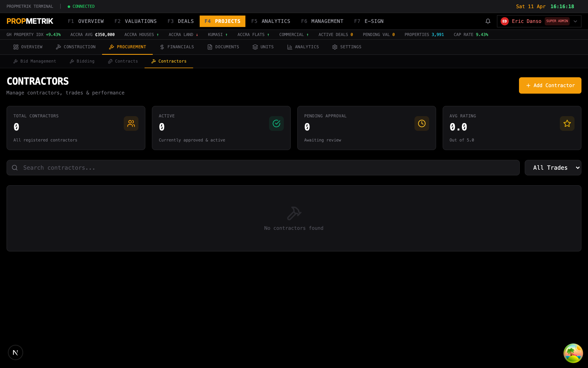Open the project Analytics tab
This screenshot has height=368, width=588.
(303, 47)
